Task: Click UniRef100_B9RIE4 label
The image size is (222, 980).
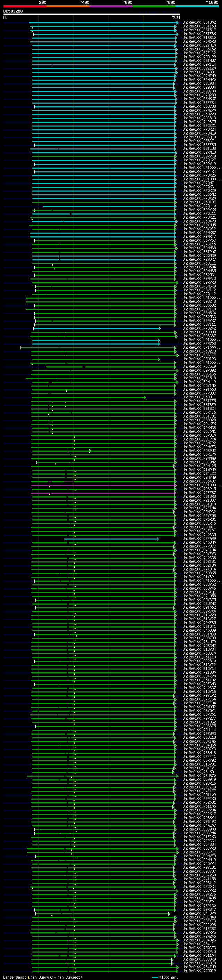Action: [199, 64]
